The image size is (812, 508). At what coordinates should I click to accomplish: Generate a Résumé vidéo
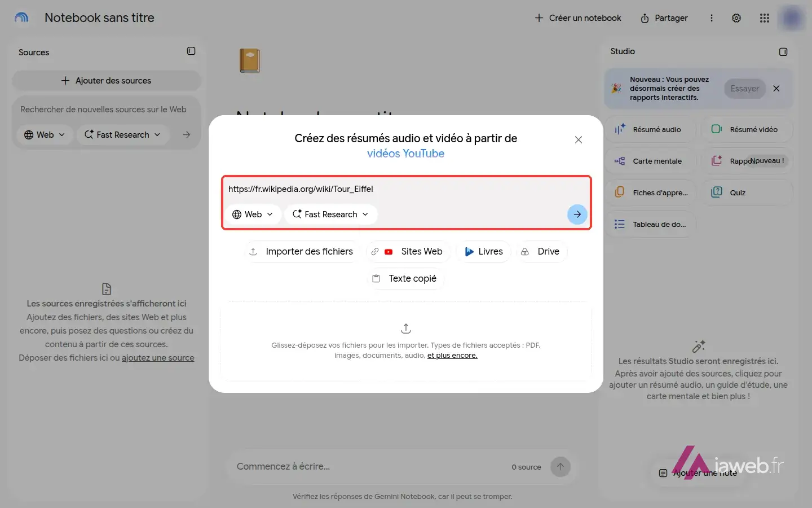(x=747, y=130)
